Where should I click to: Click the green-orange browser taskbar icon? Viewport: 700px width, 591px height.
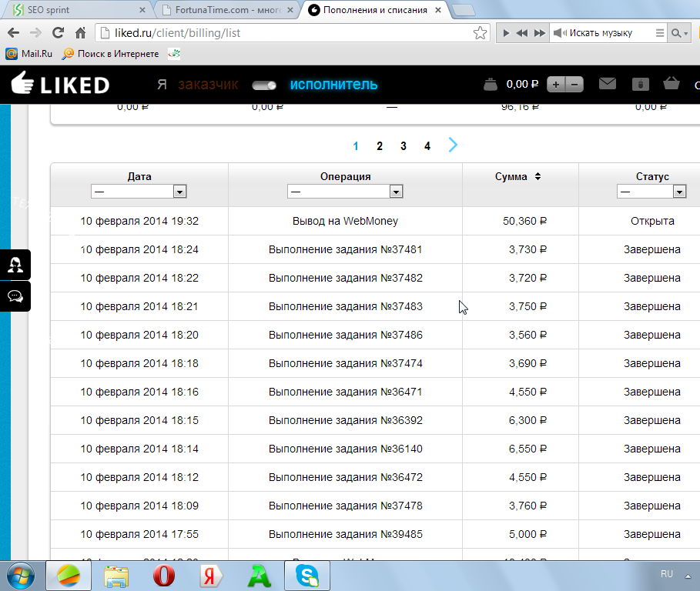point(69,576)
